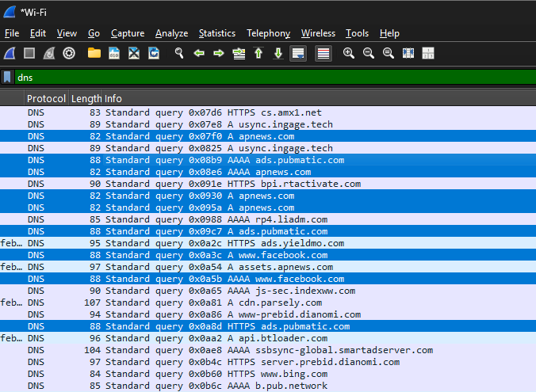Select query 0x07e8 usync.ingage.tech row
The image size is (536, 392).
[268, 124]
